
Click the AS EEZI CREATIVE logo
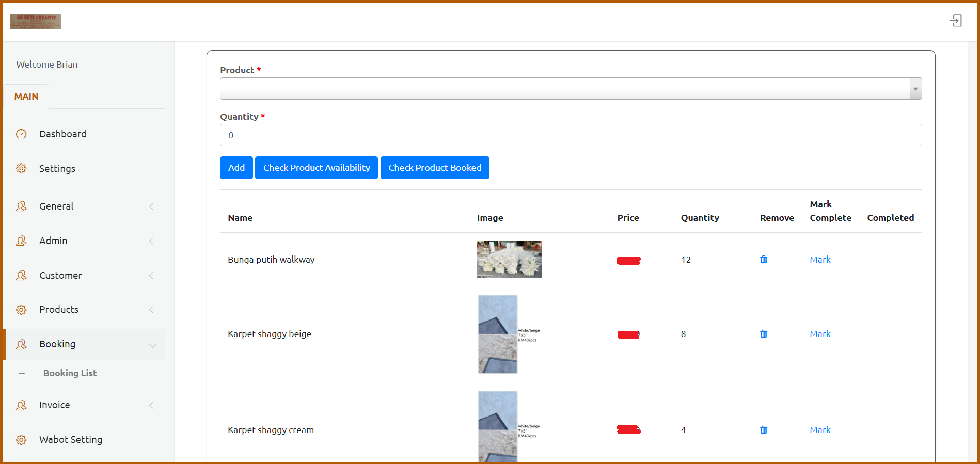pyautogui.click(x=36, y=21)
